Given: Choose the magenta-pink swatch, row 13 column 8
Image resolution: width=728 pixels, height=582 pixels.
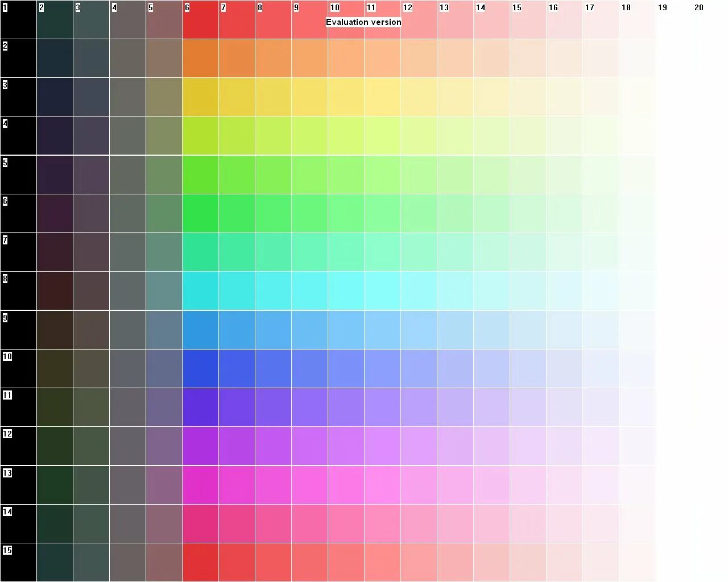Looking at the screenshot, I should tap(273, 485).
